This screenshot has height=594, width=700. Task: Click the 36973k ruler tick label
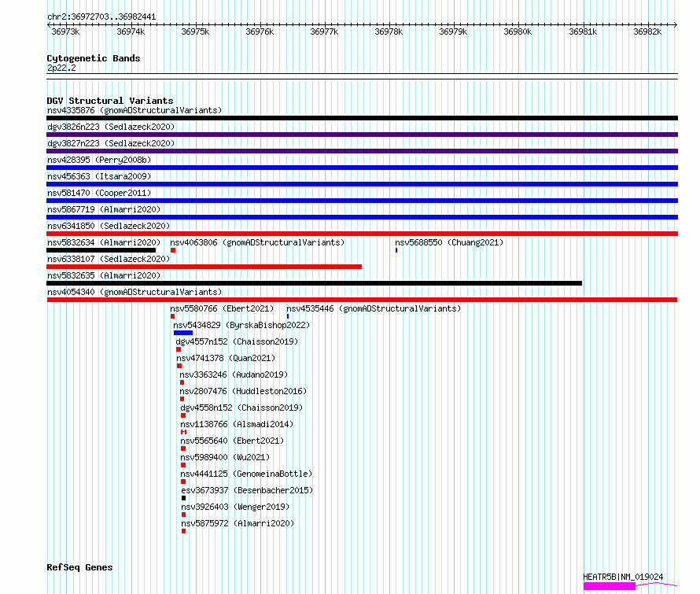(65, 31)
